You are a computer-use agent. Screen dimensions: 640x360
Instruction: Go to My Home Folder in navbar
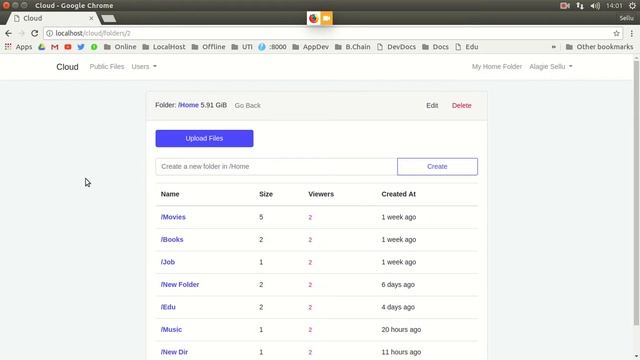click(x=497, y=67)
